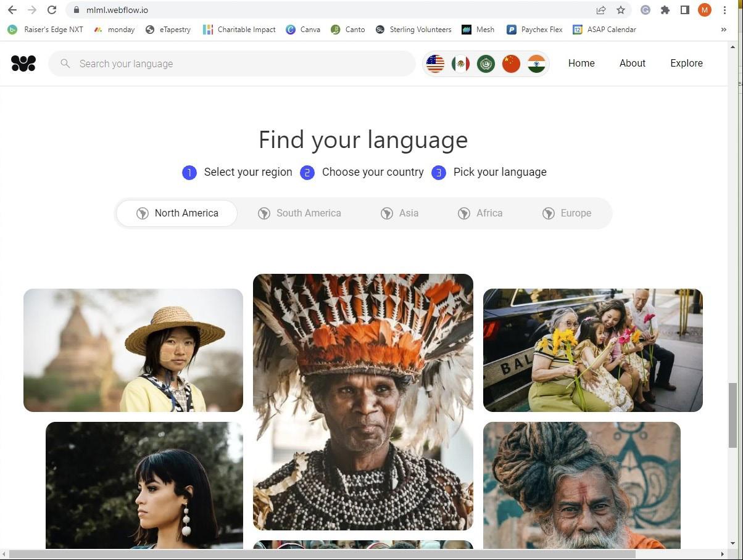Open the Sterling Volunteers bookmark
The width and height of the screenshot is (743, 560).
(x=413, y=29)
